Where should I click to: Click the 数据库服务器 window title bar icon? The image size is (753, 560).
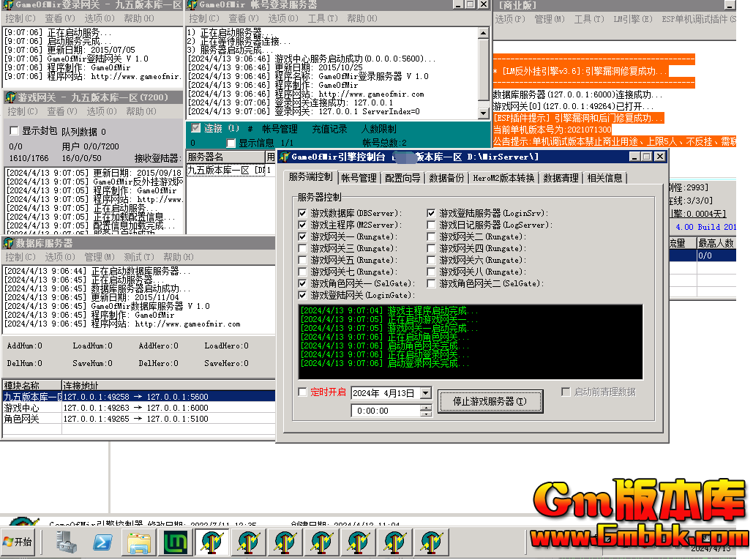8,243
